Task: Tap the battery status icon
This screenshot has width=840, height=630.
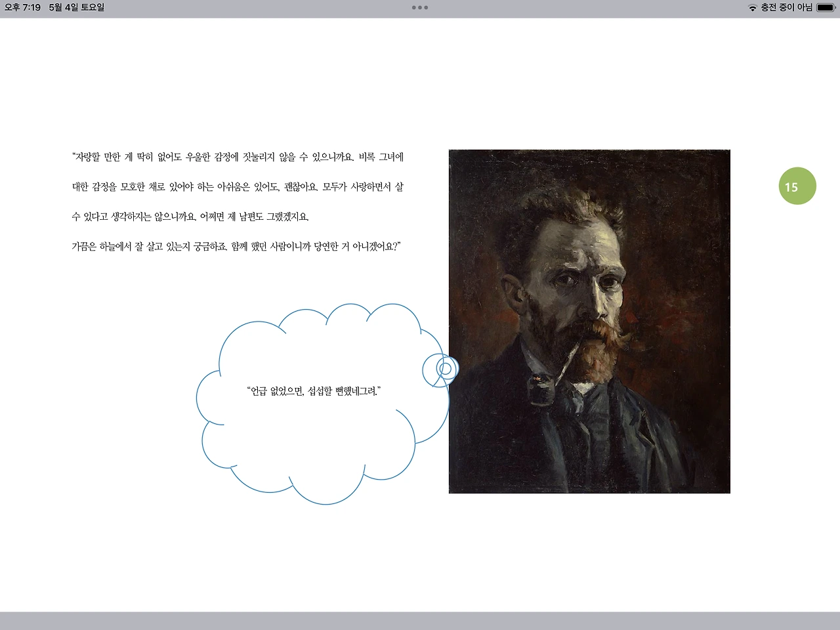Action: 826,8
